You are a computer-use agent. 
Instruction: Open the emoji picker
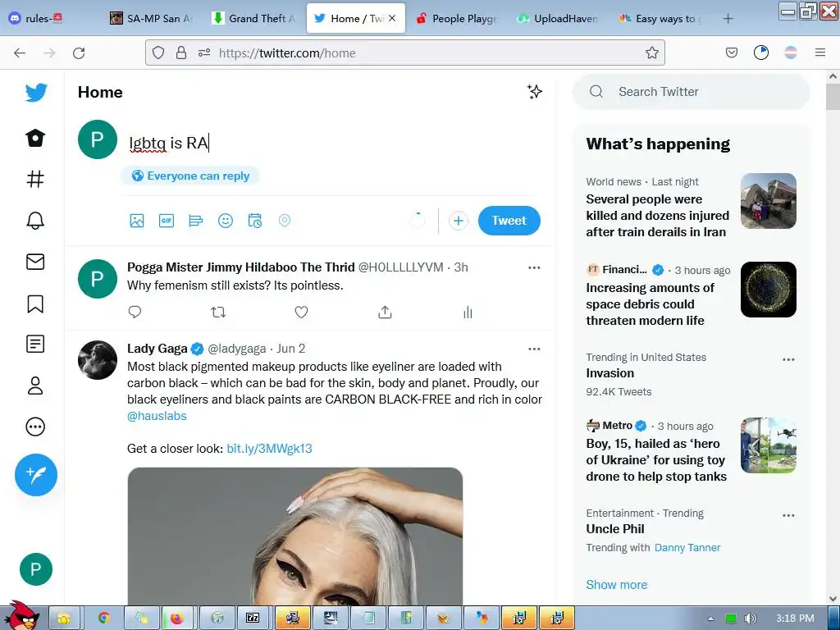pyautogui.click(x=226, y=220)
